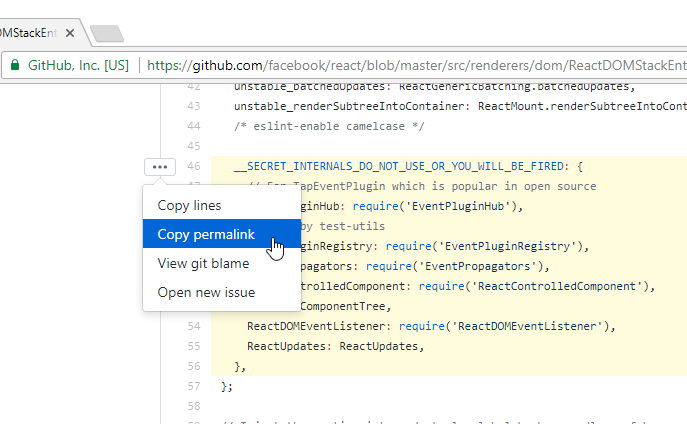This screenshot has height=424, width=687.
Task: Click the eslint-enable camelcase comment
Action: click(x=329, y=126)
